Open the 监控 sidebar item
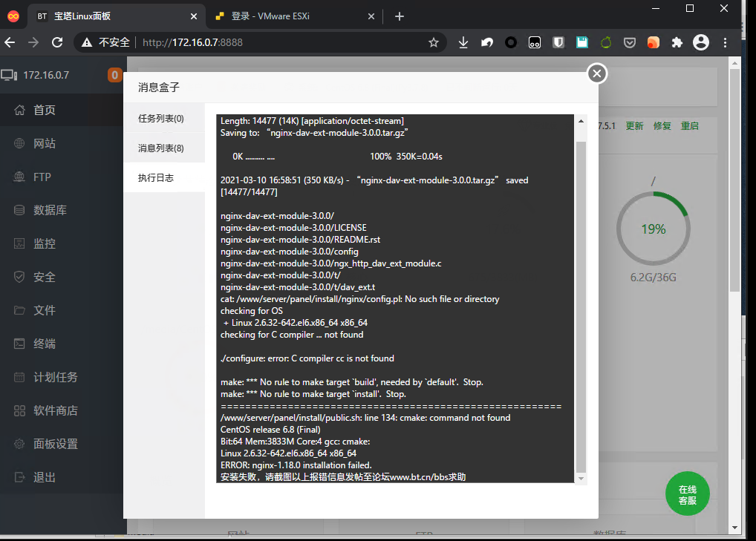The image size is (756, 541). (x=62, y=243)
